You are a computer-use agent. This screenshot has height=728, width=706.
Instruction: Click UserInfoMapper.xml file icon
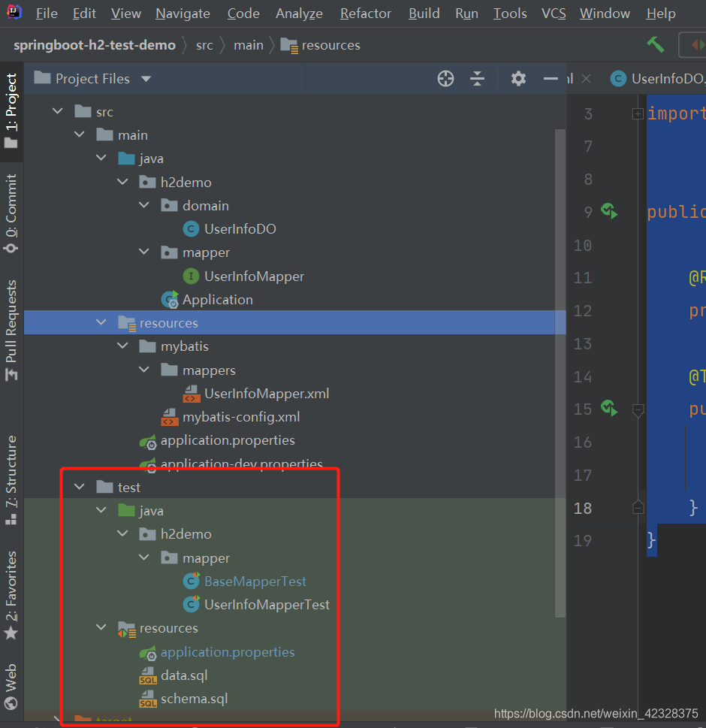[192, 393]
